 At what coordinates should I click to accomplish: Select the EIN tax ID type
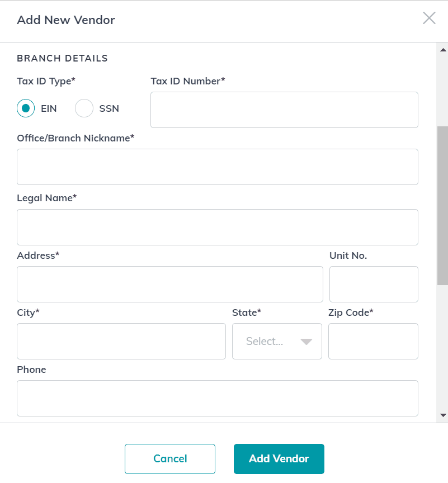26,108
